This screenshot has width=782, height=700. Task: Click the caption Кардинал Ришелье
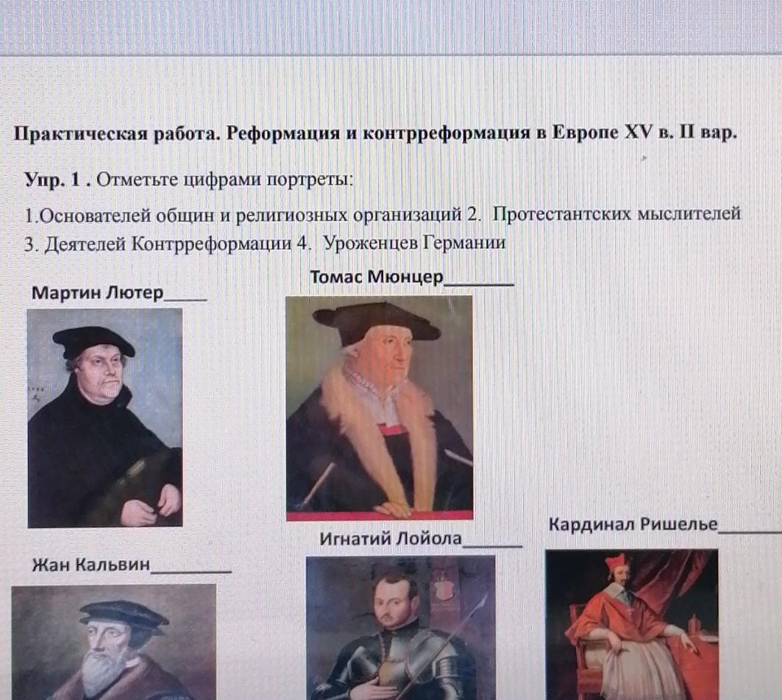(633, 524)
